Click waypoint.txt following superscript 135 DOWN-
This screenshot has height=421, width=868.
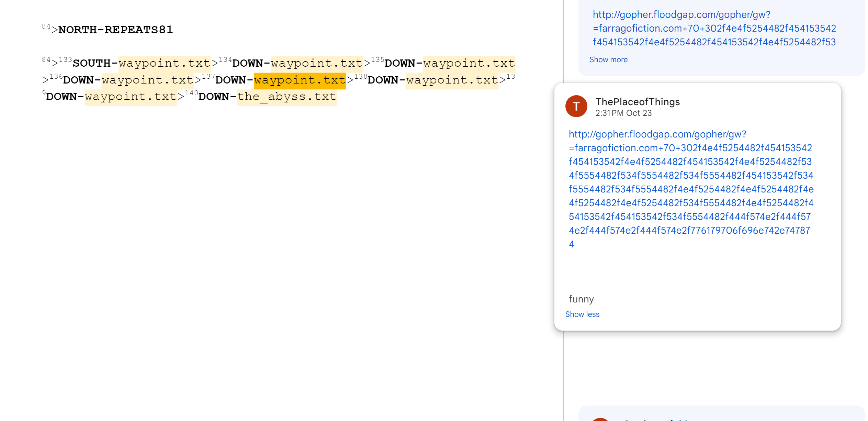pyautogui.click(x=469, y=64)
